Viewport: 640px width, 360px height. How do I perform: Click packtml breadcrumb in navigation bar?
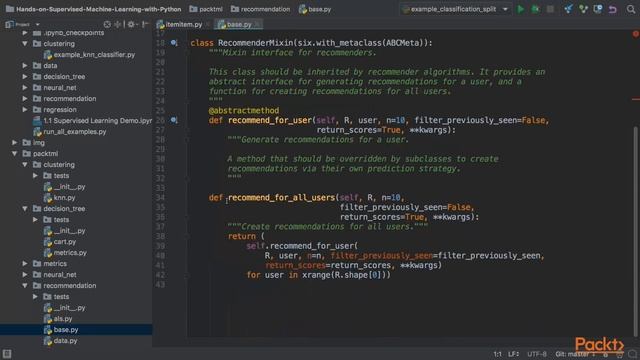click(206, 9)
